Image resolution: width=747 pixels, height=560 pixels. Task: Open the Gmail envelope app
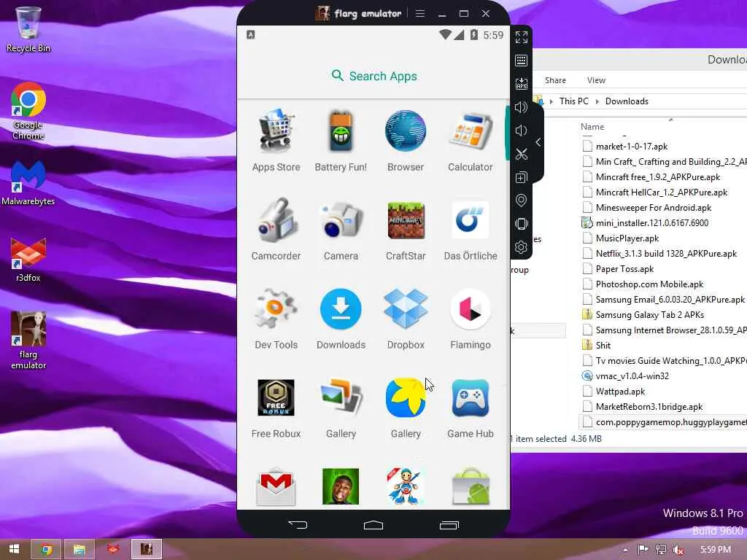276,486
